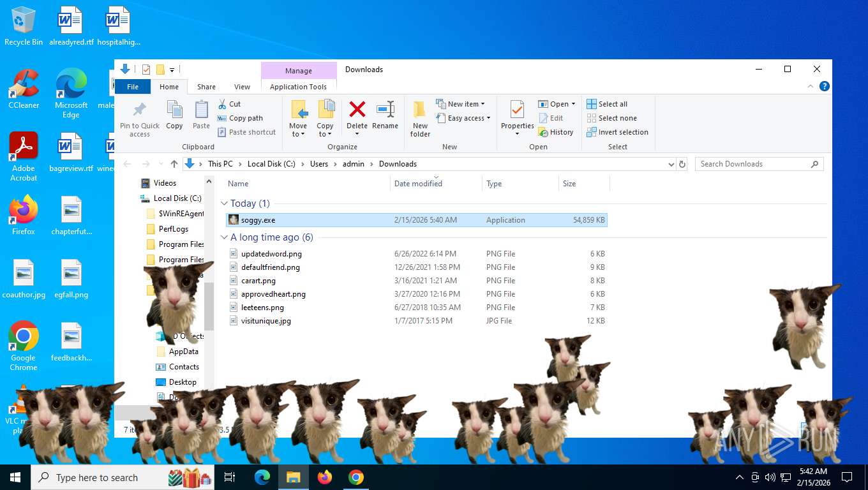Open Google Chrome from the taskbar

tap(356, 477)
